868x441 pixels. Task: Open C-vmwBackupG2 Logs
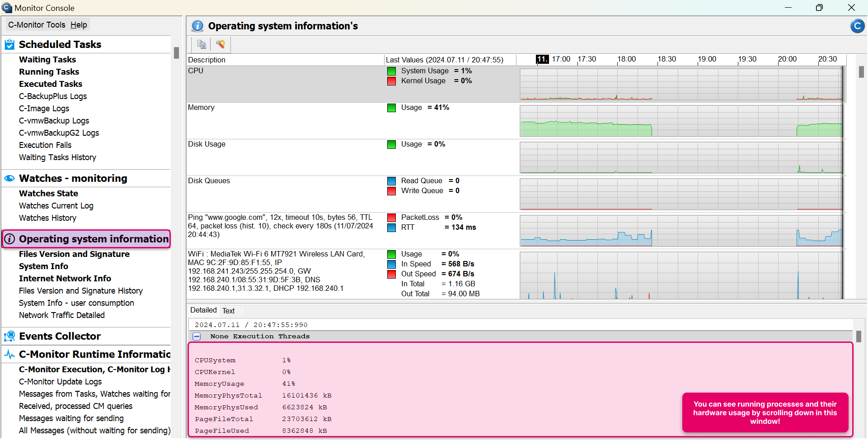point(59,133)
